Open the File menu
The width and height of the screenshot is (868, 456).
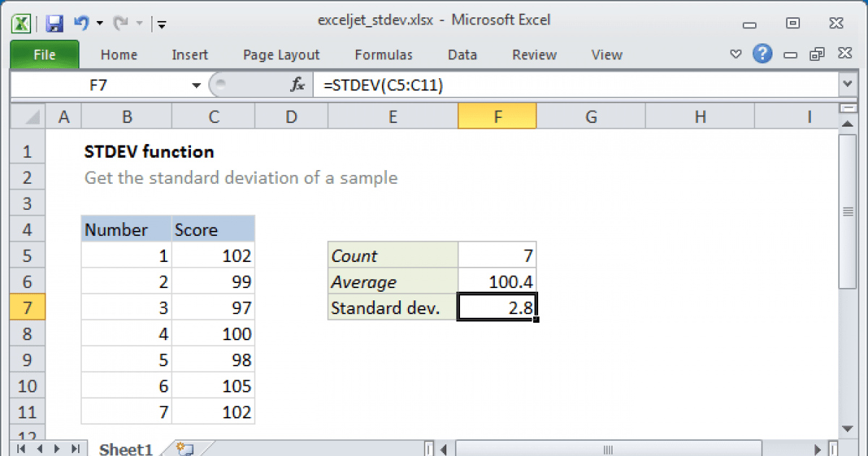point(45,54)
